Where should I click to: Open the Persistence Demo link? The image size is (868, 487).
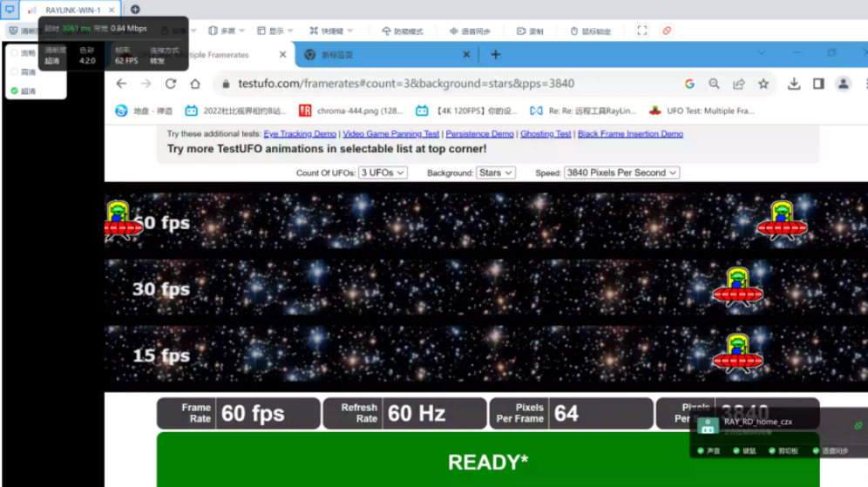click(x=479, y=134)
